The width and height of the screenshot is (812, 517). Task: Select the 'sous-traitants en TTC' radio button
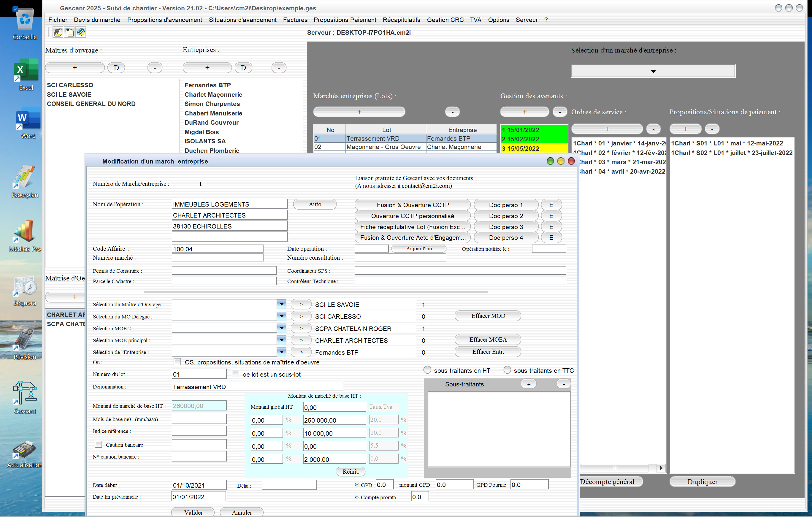pos(507,370)
